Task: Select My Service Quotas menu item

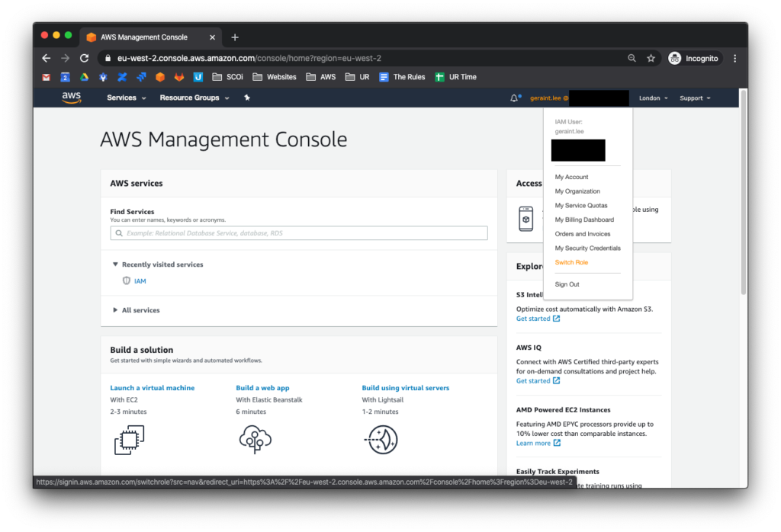Action: [x=580, y=205]
